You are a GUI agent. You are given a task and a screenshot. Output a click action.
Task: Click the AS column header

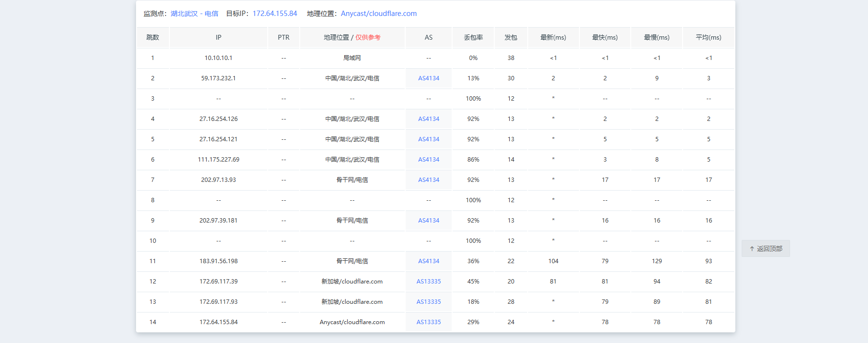pos(428,37)
